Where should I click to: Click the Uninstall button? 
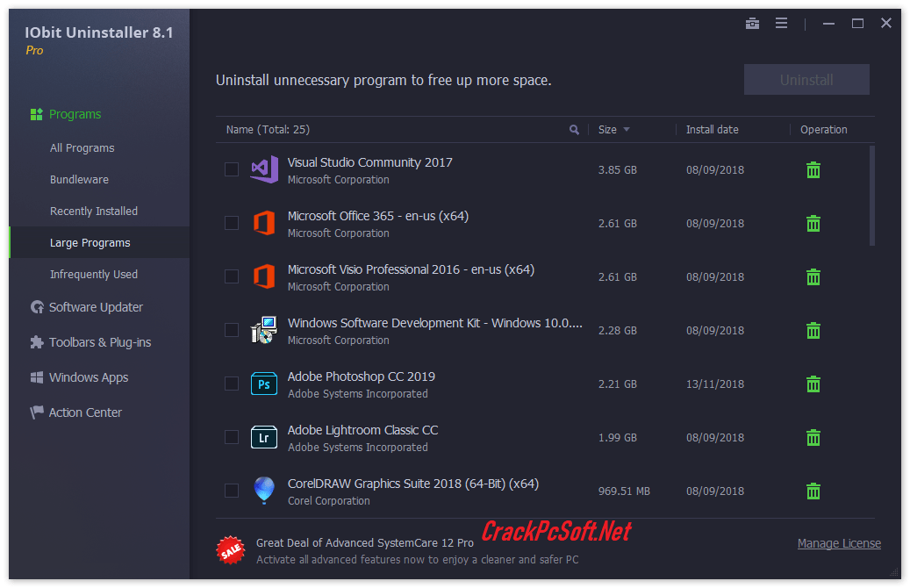coord(806,80)
